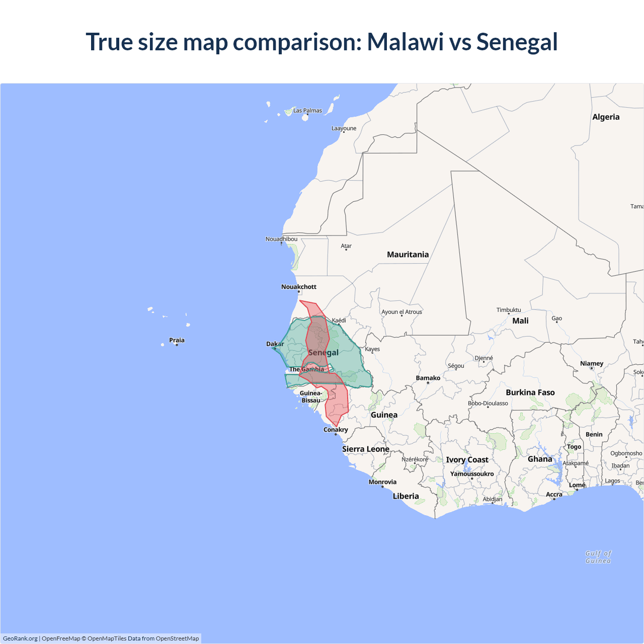The height and width of the screenshot is (644, 644).
Task: Click the Gulf of Guinea label
Action: tap(598, 557)
